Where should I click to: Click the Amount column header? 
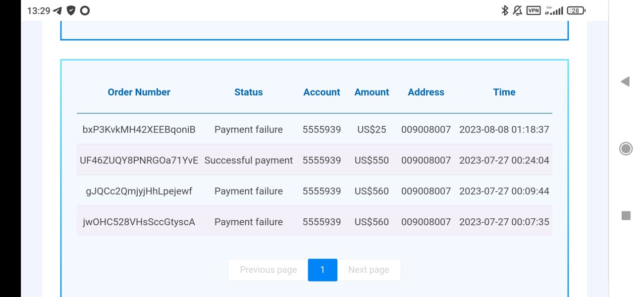[x=372, y=92]
